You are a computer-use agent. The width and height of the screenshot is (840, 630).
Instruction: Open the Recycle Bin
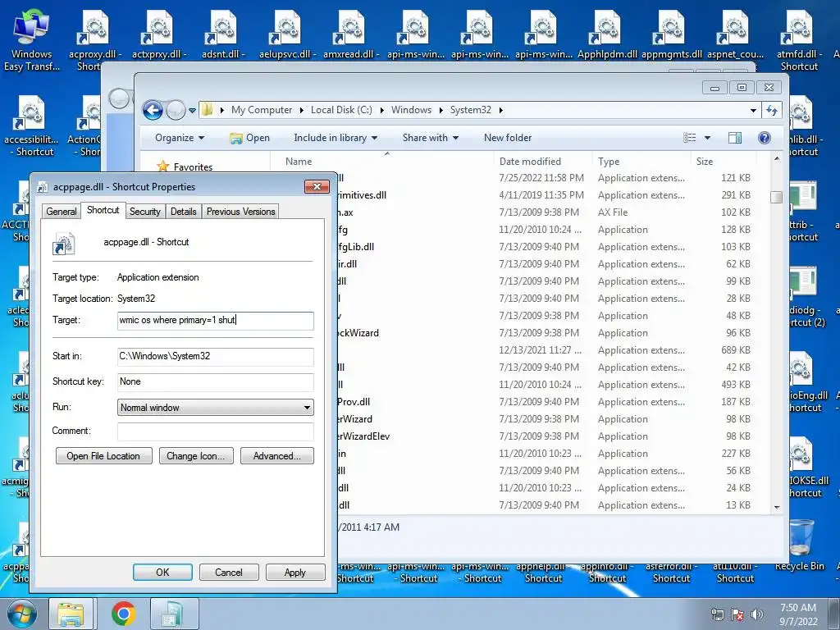click(800, 545)
